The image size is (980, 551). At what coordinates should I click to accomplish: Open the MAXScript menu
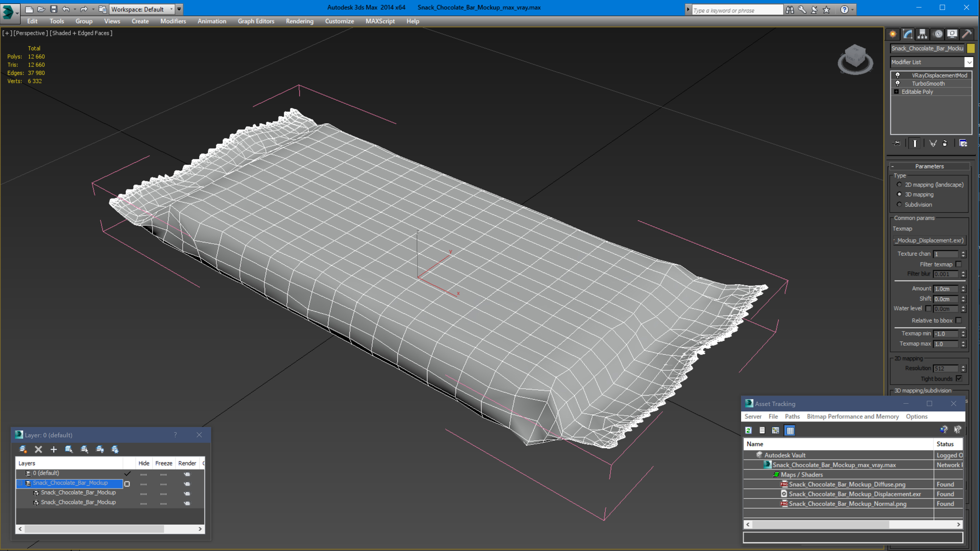click(x=380, y=21)
